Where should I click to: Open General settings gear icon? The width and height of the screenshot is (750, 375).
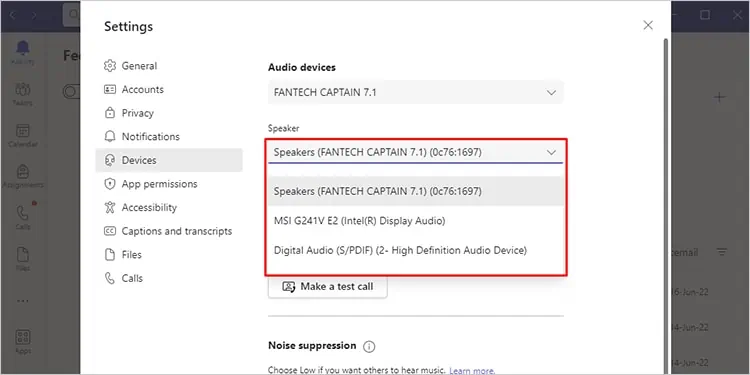point(110,66)
